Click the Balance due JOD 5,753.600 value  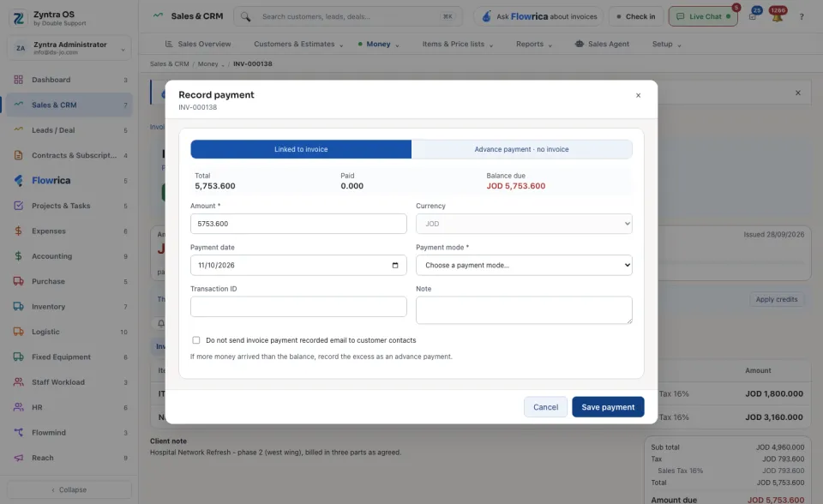515,186
